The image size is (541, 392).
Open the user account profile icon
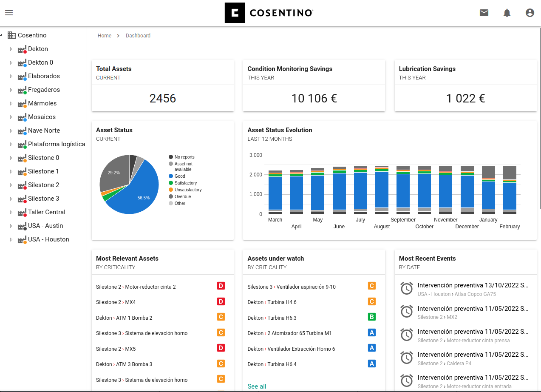pyautogui.click(x=530, y=13)
